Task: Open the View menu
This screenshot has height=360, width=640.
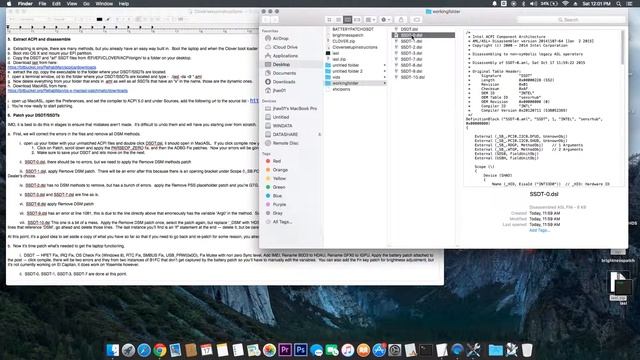Action: tap(72, 4)
